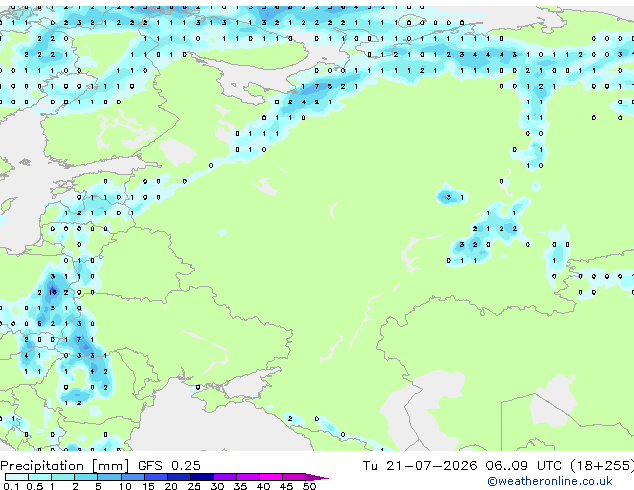The height and width of the screenshot is (490, 634).
Task: Click the '0.1' legend scale label
Action: tap(11, 486)
